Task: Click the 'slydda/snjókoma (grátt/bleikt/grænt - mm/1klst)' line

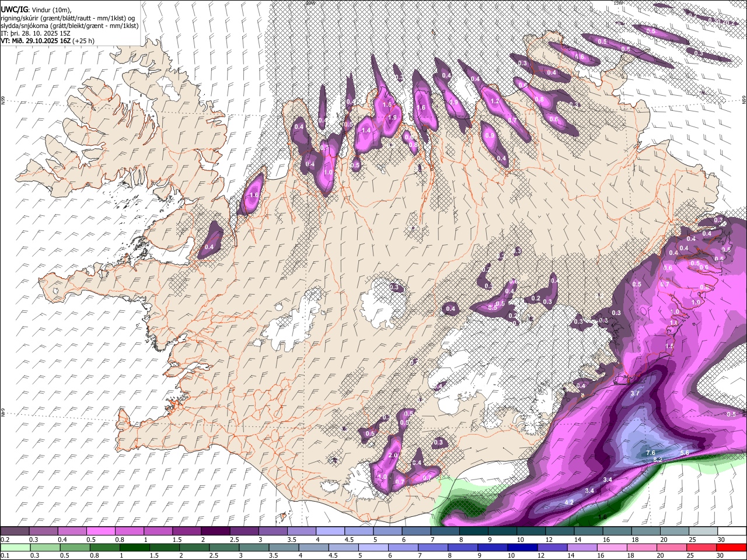Action: tap(69, 26)
